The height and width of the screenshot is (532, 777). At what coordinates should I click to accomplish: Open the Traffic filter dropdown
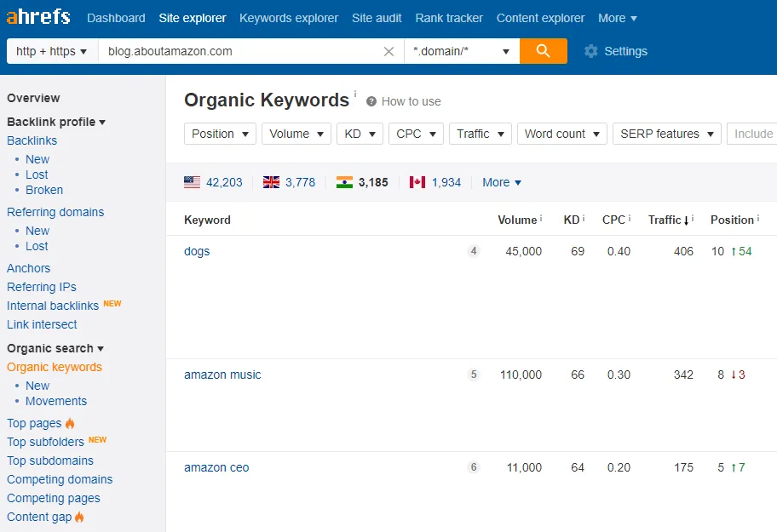(x=481, y=134)
